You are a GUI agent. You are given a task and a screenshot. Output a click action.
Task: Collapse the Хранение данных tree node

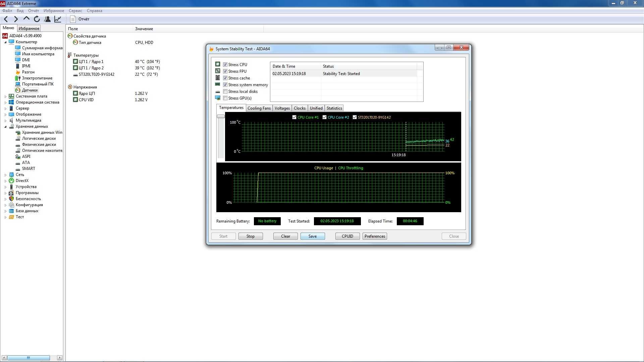[x=5, y=127]
